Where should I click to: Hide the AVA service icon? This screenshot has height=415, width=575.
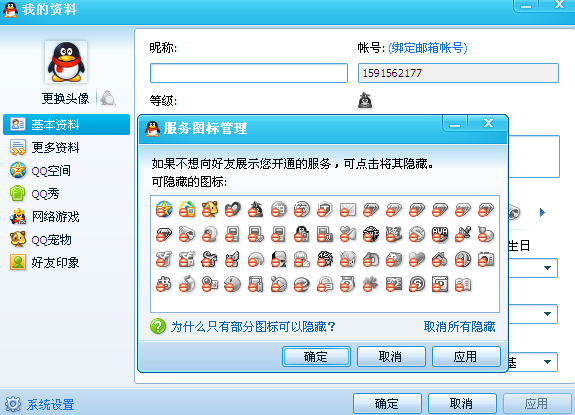coord(440,234)
